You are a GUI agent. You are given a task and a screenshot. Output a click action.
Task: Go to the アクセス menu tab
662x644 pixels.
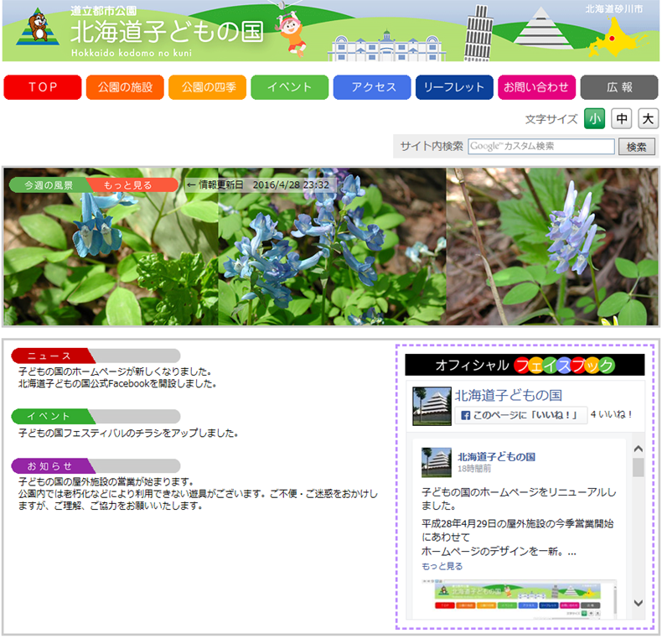[x=373, y=87]
